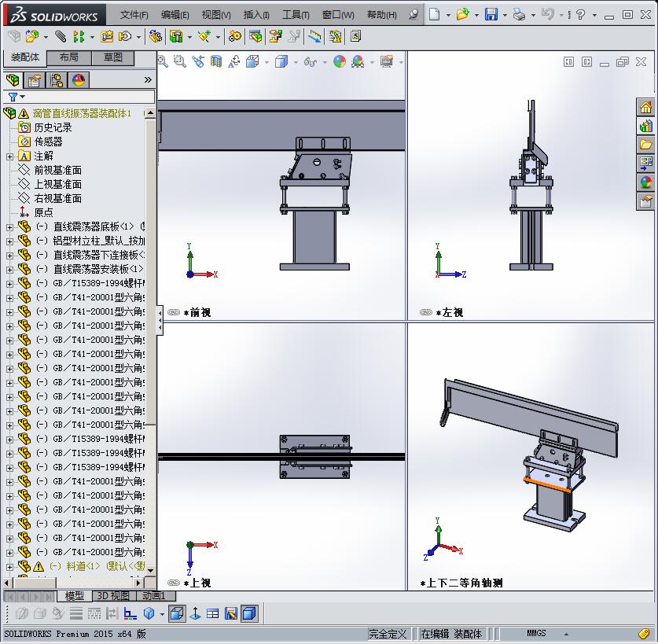The width and height of the screenshot is (658, 644).
Task: Toggle single right viewport layout button
Action: coord(586,62)
